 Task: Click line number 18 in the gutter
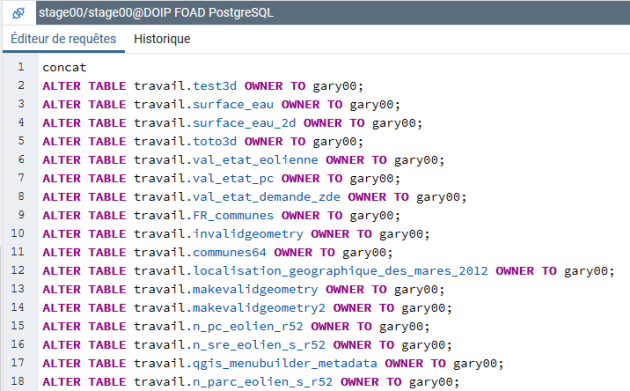(x=18, y=381)
